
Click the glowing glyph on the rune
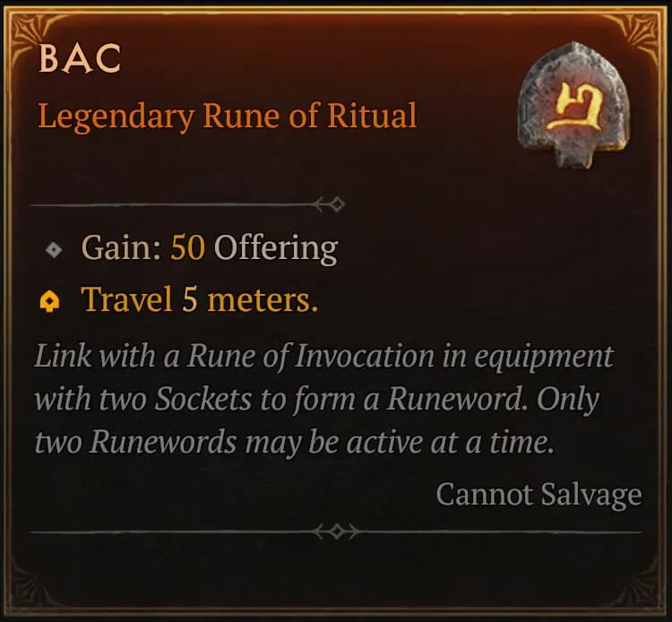point(575,106)
